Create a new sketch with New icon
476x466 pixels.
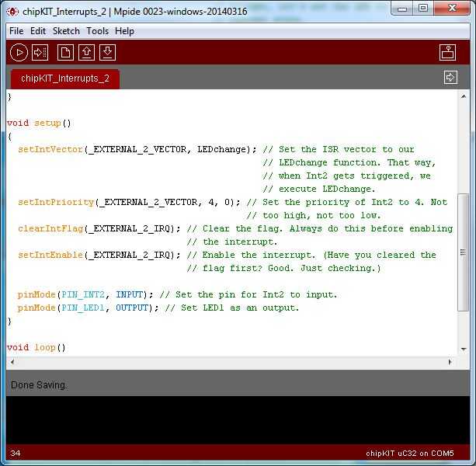pyautogui.click(x=65, y=53)
